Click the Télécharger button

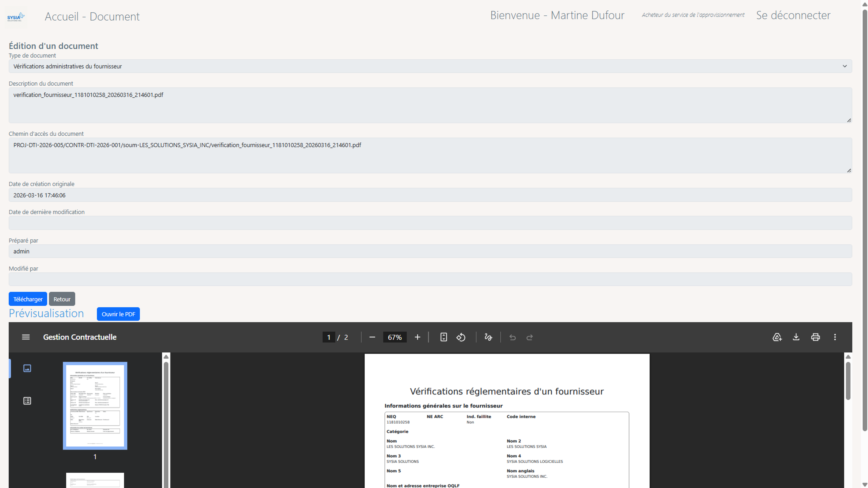(28, 299)
